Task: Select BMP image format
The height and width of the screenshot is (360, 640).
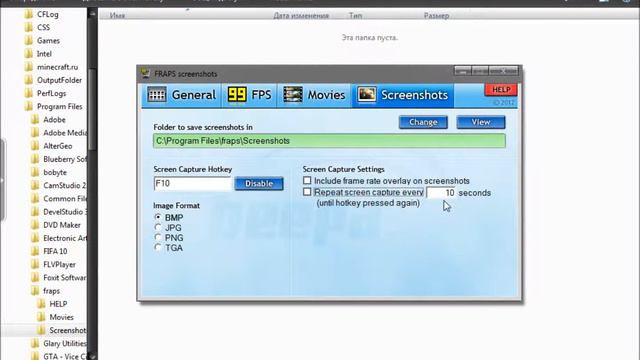Action: 158,217
